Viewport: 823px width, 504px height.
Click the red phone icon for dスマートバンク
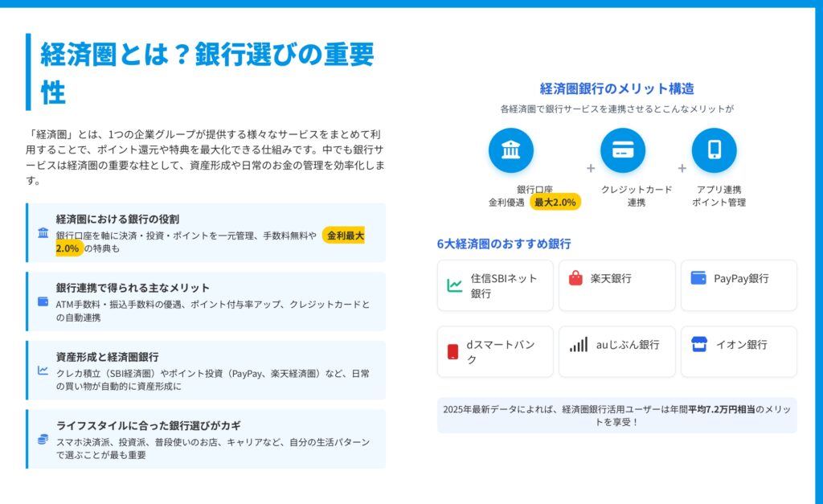click(x=452, y=351)
